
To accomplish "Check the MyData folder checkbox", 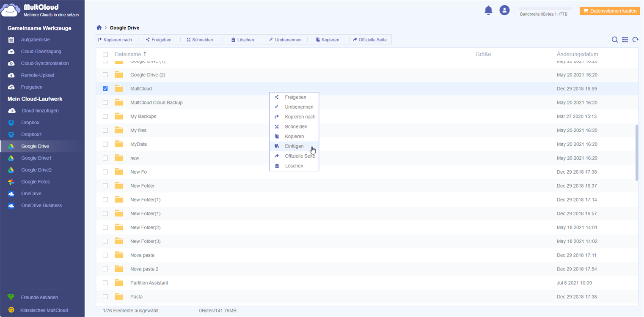I will point(105,144).
